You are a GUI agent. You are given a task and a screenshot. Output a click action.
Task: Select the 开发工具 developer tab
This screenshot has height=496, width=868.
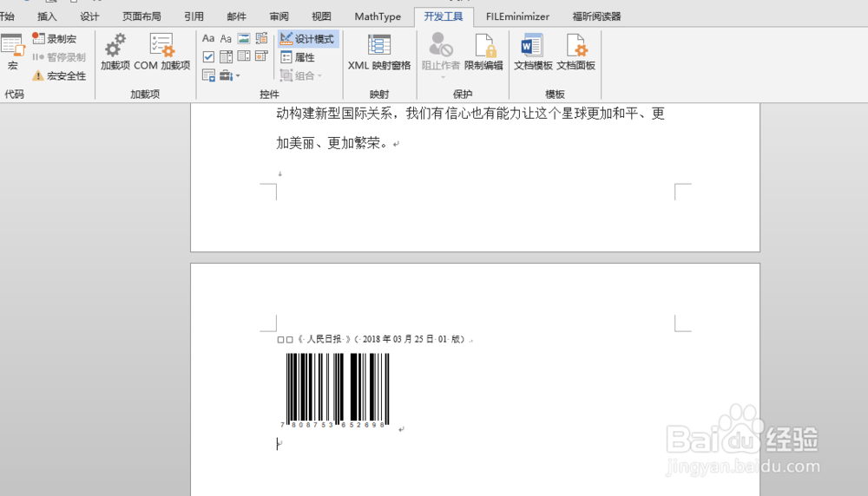[x=444, y=16]
